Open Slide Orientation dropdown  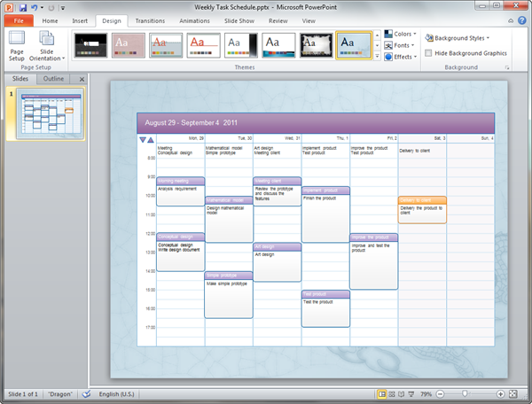pyautogui.click(x=47, y=46)
